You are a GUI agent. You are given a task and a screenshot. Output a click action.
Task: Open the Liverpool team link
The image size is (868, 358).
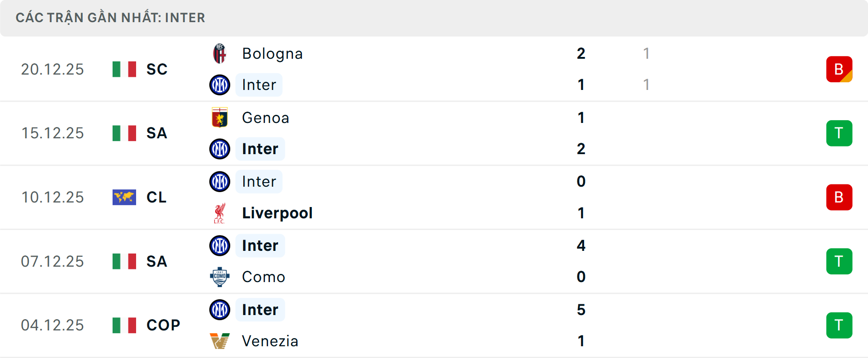pos(277,213)
